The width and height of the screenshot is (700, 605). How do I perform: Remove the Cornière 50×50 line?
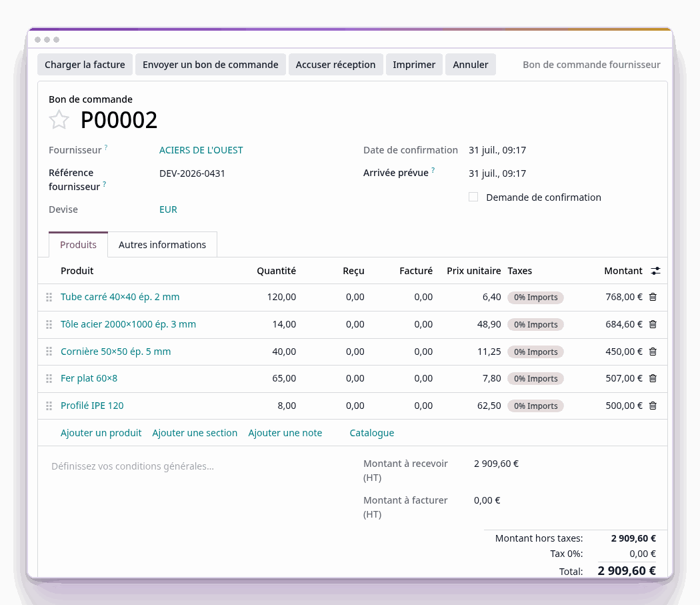point(653,352)
